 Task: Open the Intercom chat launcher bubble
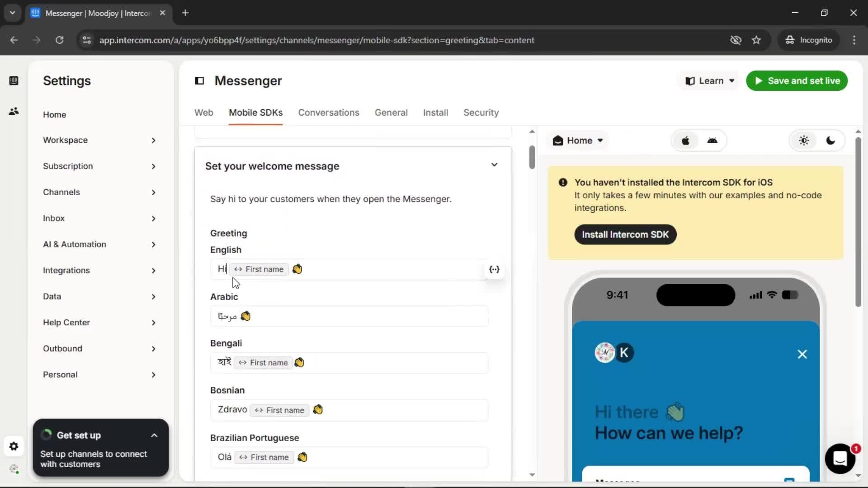840,459
